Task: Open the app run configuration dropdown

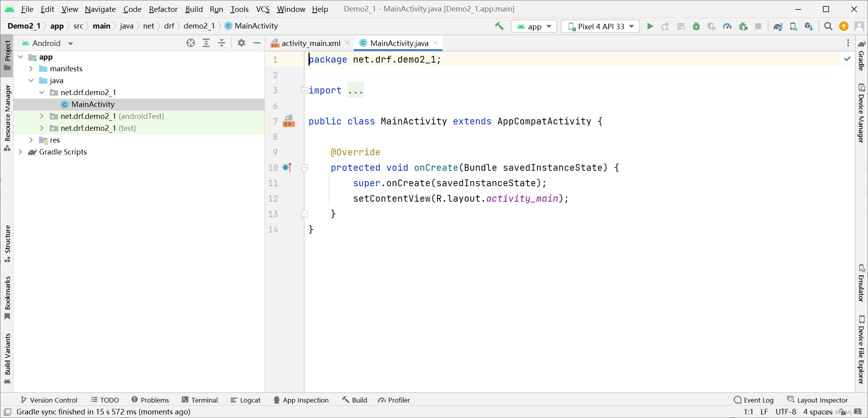Action: click(534, 27)
